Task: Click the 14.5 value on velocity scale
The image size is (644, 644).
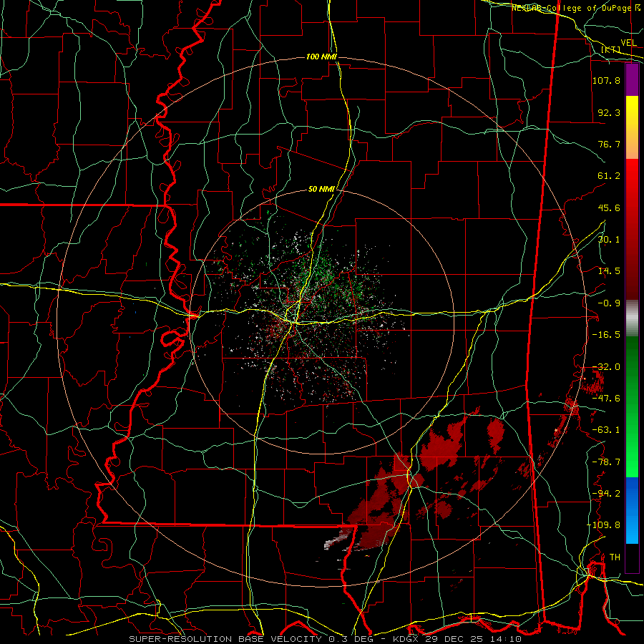Action: point(609,271)
